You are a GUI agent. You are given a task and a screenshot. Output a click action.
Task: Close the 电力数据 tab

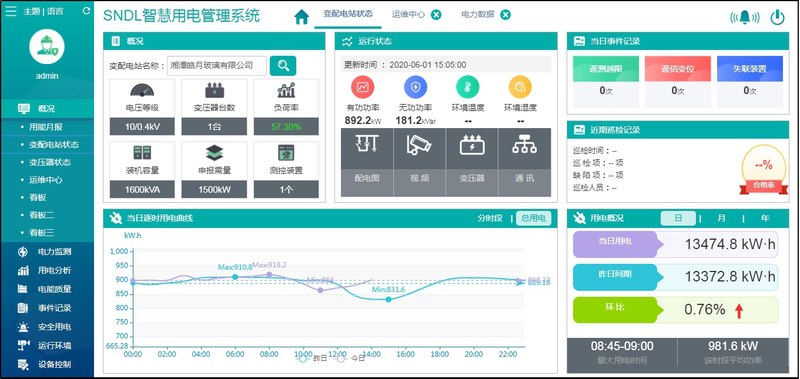point(505,15)
